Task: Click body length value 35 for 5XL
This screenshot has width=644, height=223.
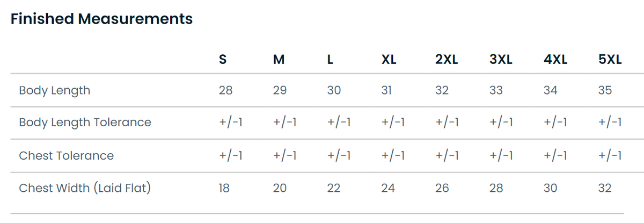Action: pos(605,90)
